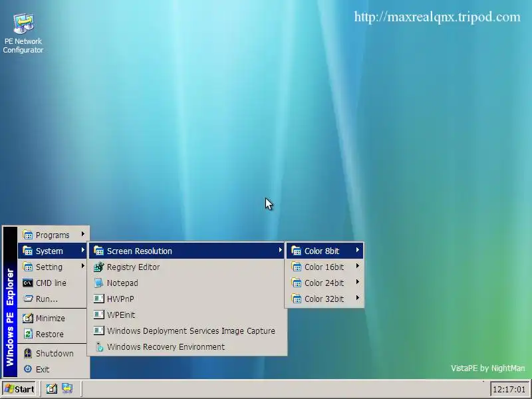Select the System menu entry
This screenshot has height=399, width=532.
53,251
